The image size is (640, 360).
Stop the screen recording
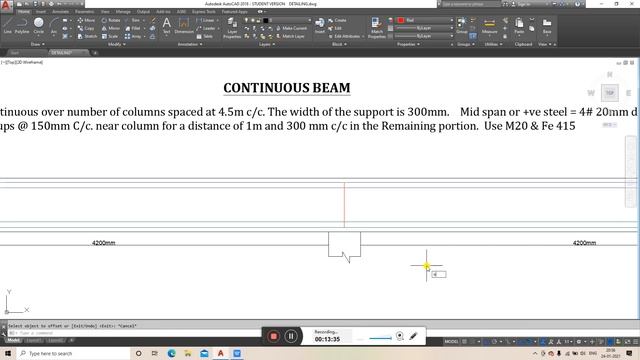273,336
